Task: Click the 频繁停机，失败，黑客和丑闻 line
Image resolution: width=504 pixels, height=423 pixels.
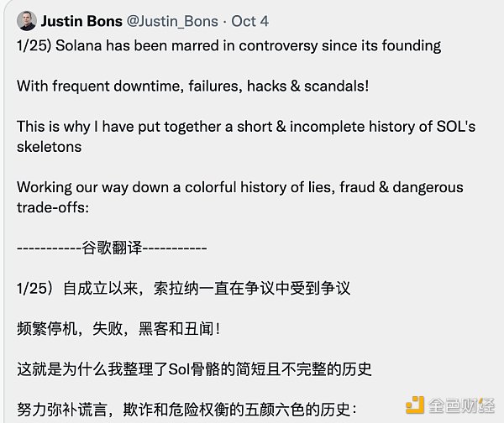Action: tap(118, 328)
